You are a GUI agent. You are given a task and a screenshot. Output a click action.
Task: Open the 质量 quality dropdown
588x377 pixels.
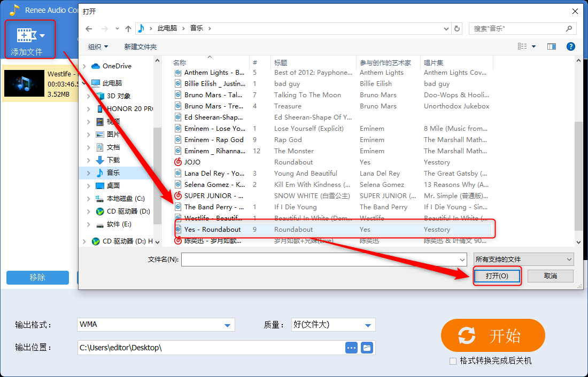pyautogui.click(x=368, y=325)
